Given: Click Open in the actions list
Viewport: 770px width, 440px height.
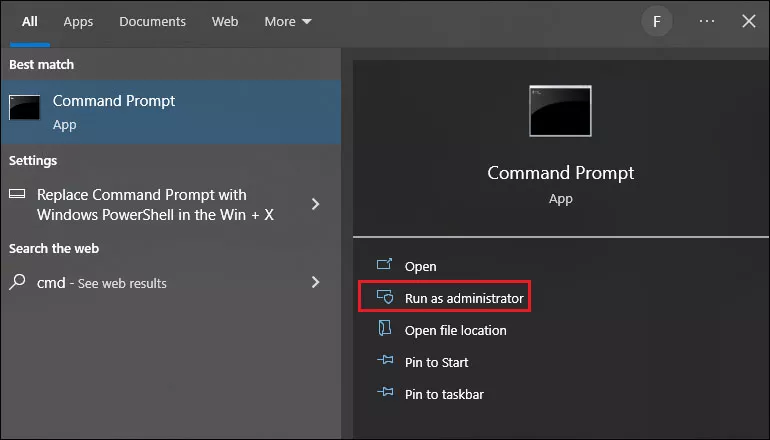Looking at the screenshot, I should [x=420, y=266].
